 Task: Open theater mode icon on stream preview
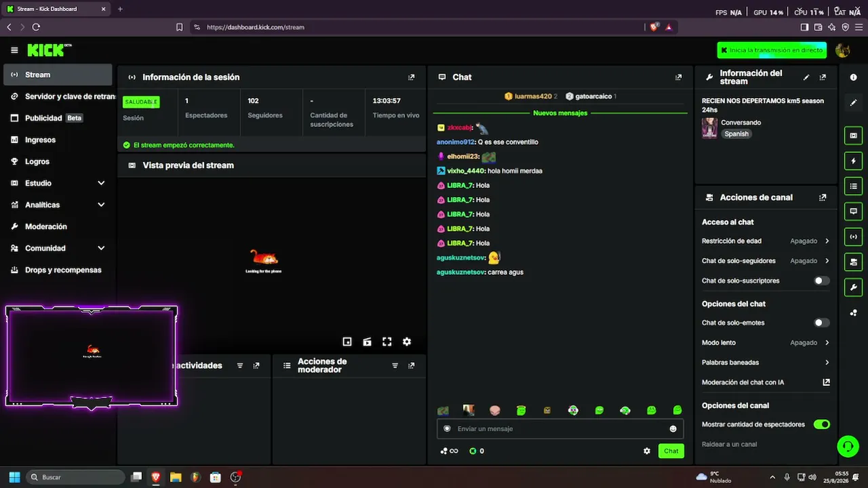pos(367,342)
